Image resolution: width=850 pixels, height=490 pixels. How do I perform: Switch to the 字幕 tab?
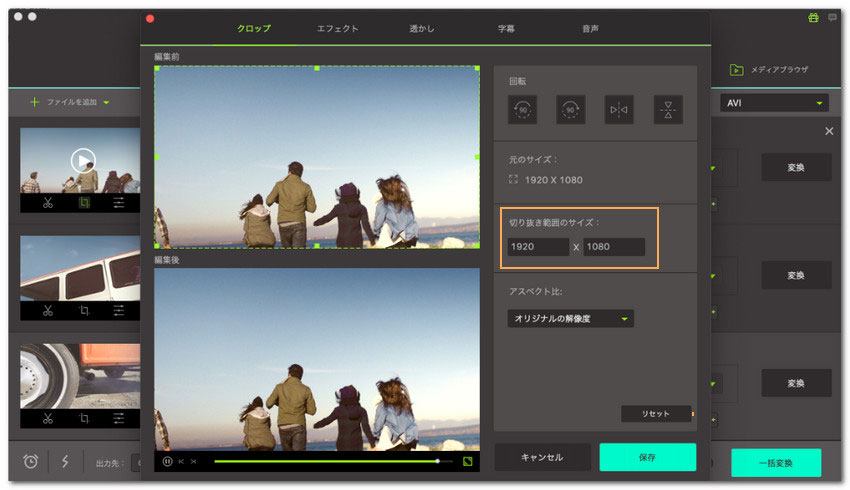[506, 28]
